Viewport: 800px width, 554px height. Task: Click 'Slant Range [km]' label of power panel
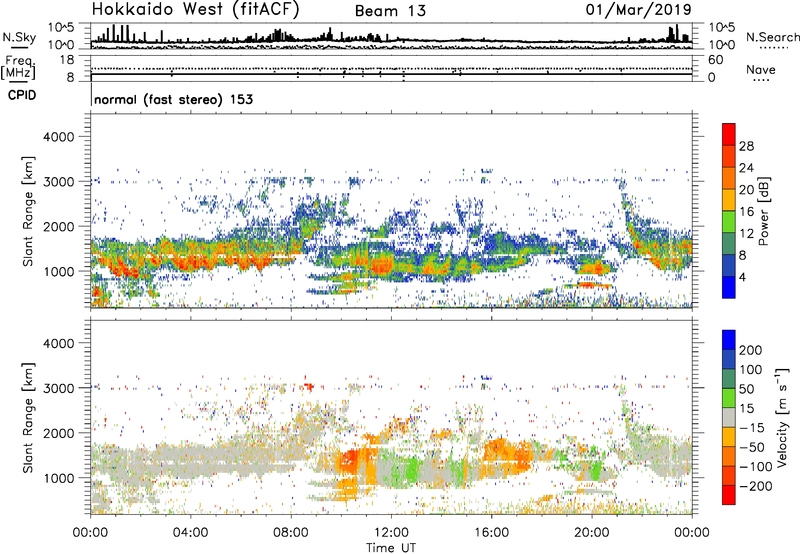[28, 211]
